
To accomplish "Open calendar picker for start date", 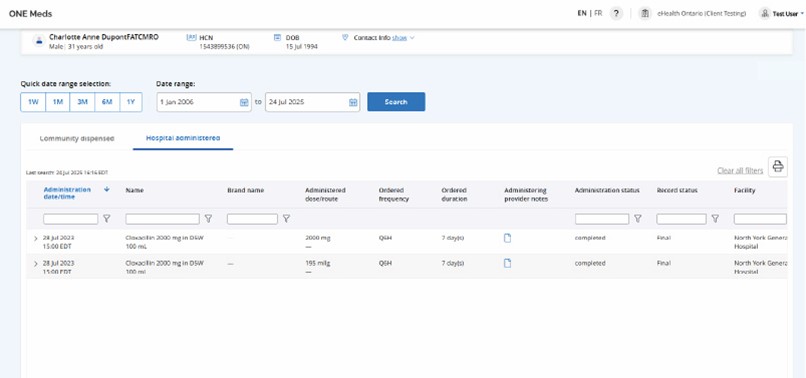I will 244,102.
